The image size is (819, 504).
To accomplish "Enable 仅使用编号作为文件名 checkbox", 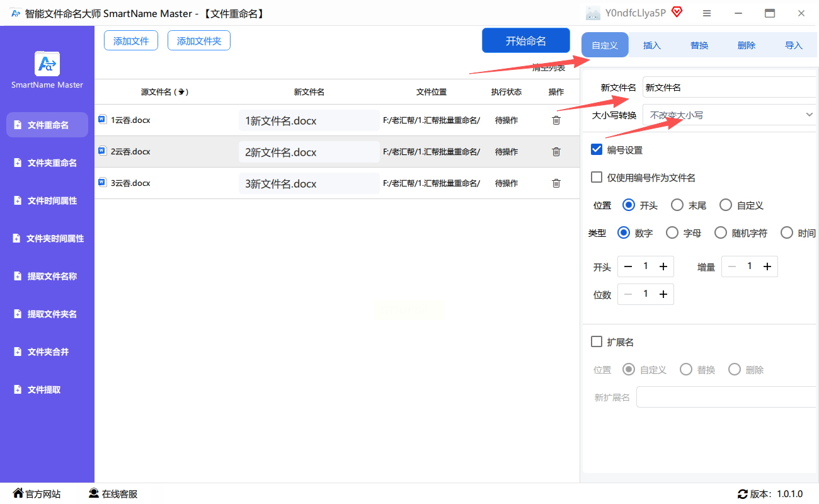I will 597,178.
